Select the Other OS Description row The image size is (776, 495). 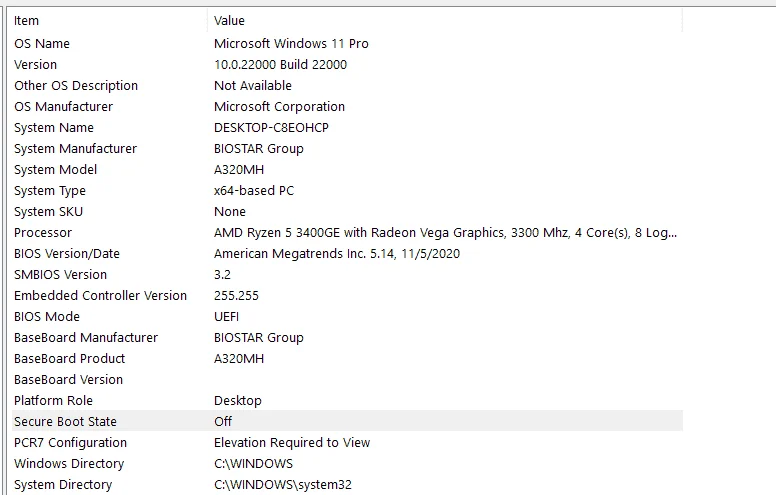point(347,86)
